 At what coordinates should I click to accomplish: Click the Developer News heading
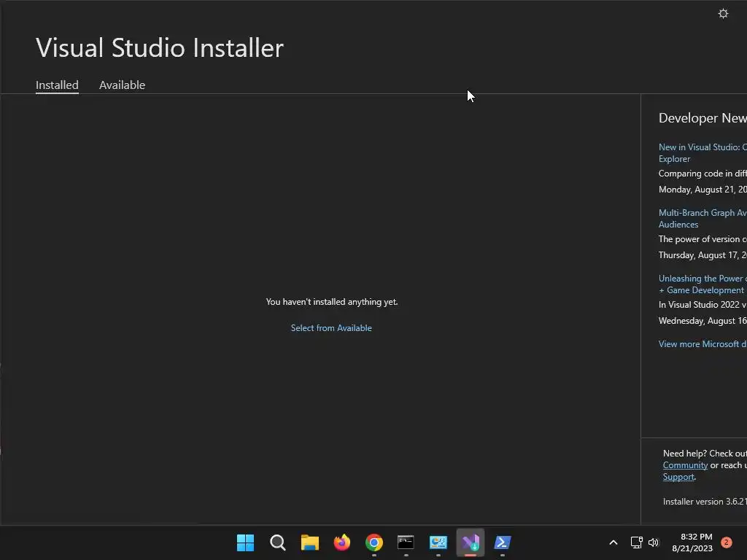tap(703, 118)
